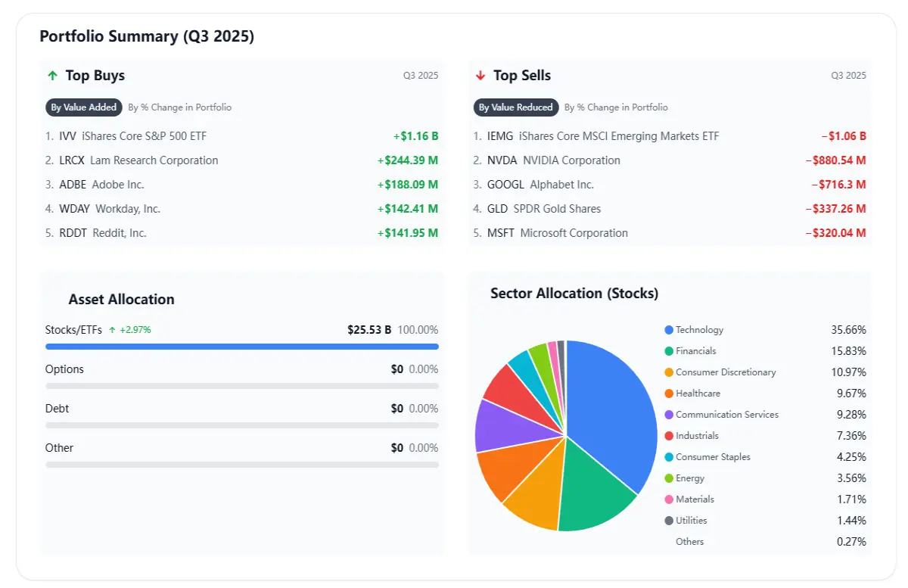Click the +$142.41 M value for WDAY
Viewport: 908px width, 588px height.
click(x=408, y=209)
